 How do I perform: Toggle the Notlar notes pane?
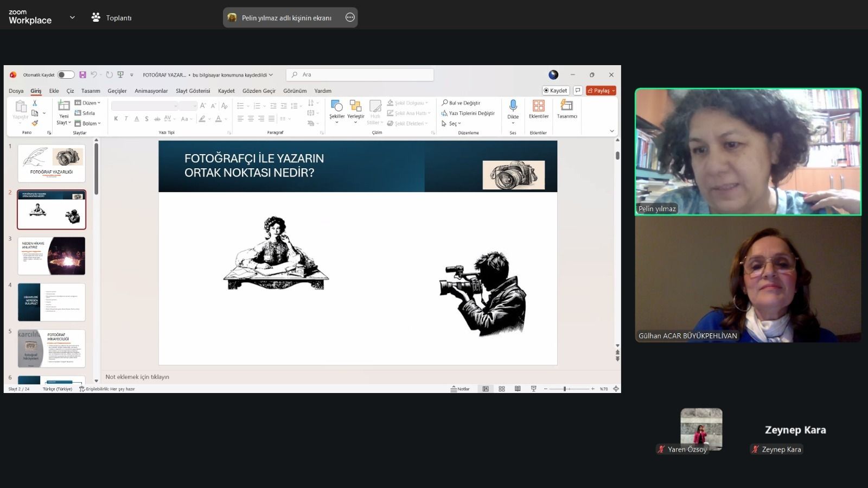(x=460, y=389)
